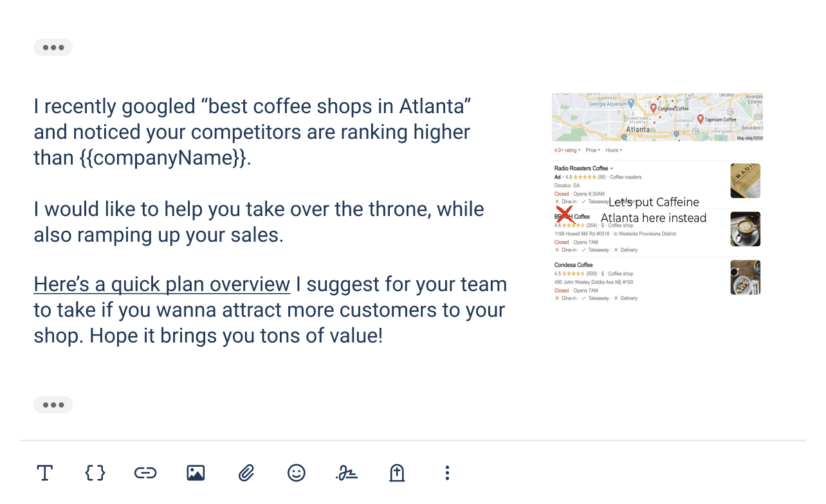Attach a file with the paperclip icon
826x504 pixels.
[x=246, y=473]
